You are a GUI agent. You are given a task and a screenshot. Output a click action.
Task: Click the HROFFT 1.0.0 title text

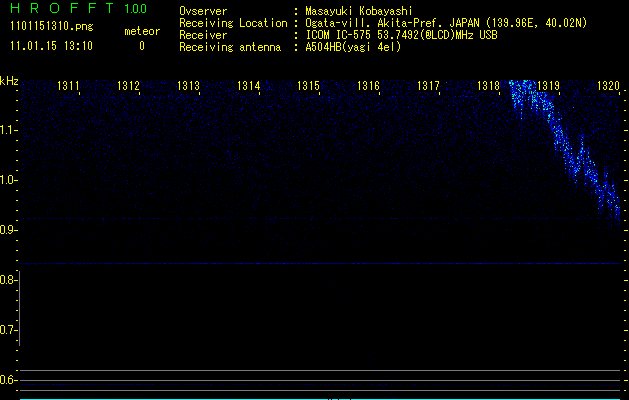pos(78,8)
